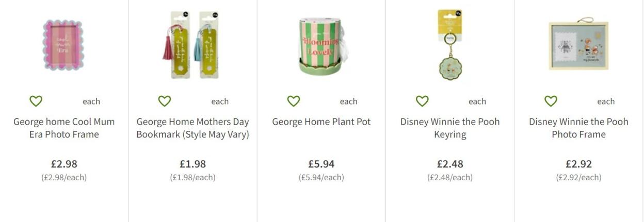
Task: Open Winnie the Pooh Keyring image
Action: click(x=450, y=46)
